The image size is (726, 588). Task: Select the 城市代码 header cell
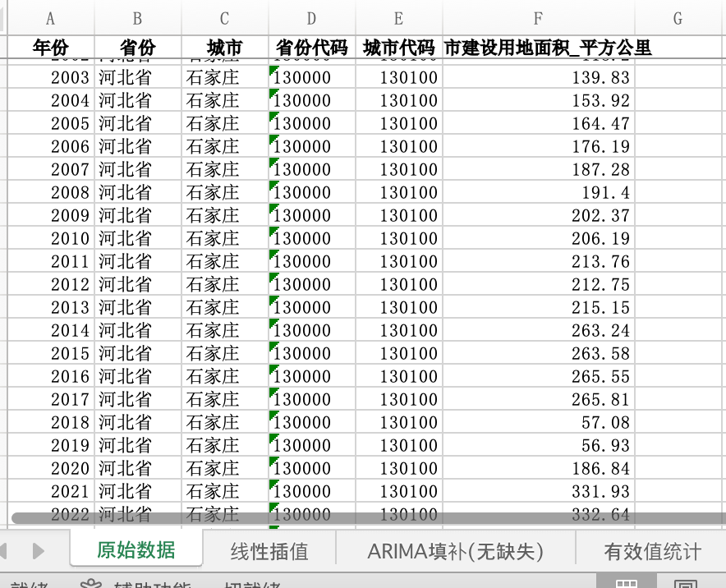tap(399, 48)
